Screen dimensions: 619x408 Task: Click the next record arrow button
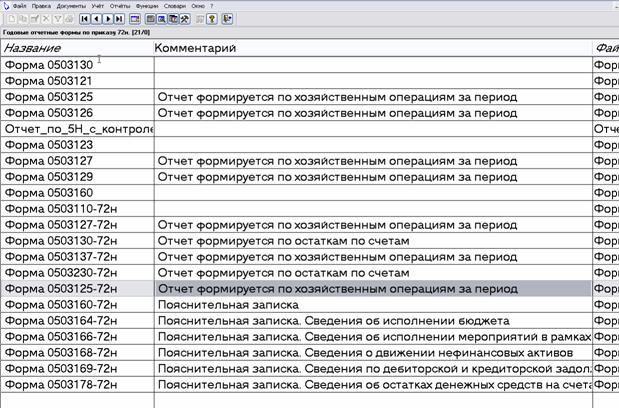(x=108, y=18)
